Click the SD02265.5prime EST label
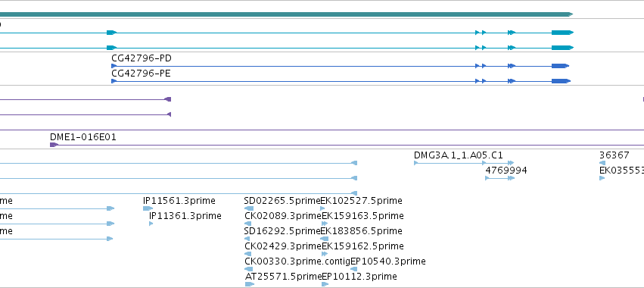This screenshot has height=288, width=644. pos(282,201)
